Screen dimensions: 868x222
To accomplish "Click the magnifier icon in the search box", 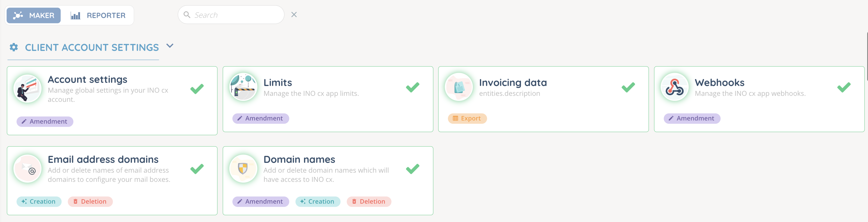I will point(187,15).
